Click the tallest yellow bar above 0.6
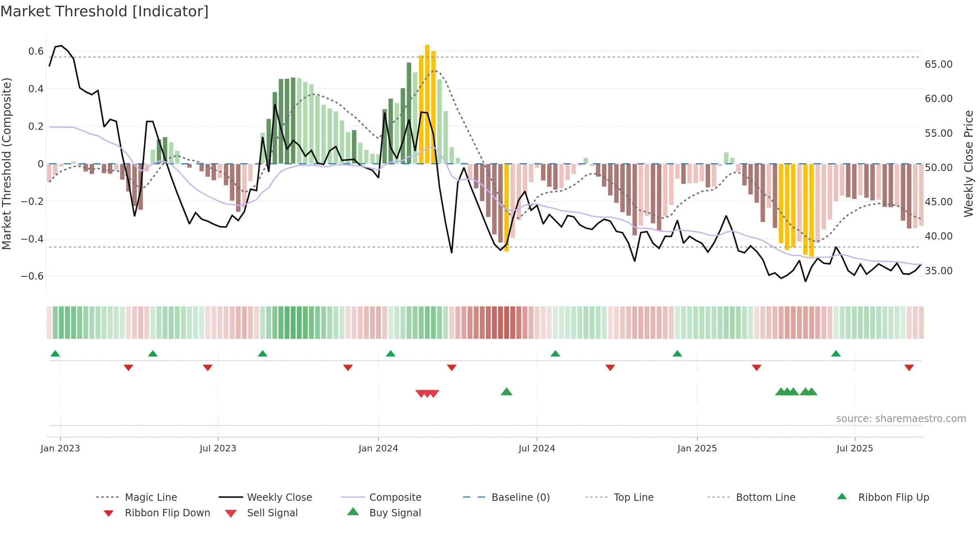 [x=427, y=104]
